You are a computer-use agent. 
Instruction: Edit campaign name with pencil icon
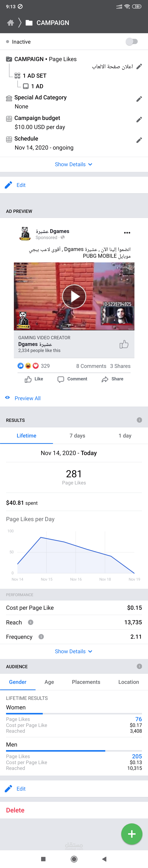[139, 67]
